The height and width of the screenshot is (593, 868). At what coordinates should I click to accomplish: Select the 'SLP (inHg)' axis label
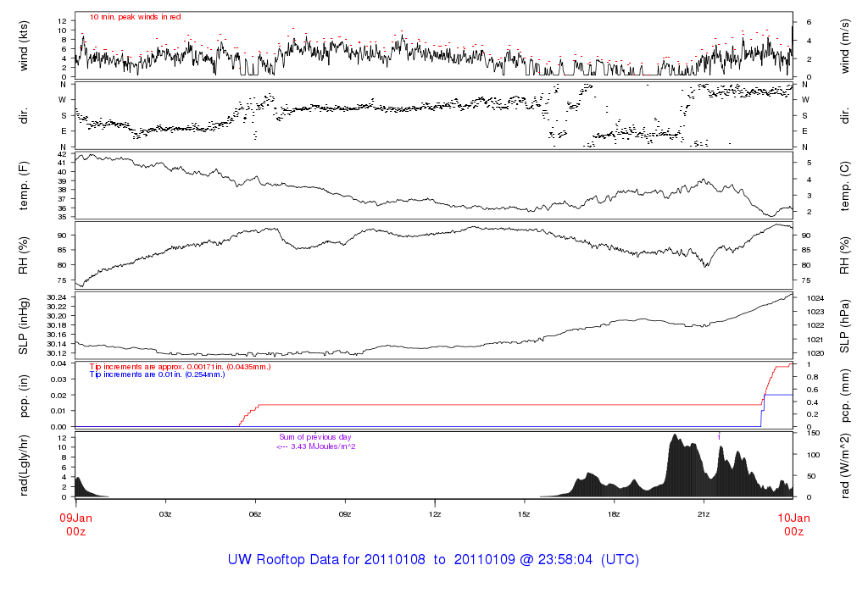pyautogui.click(x=25, y=325)
